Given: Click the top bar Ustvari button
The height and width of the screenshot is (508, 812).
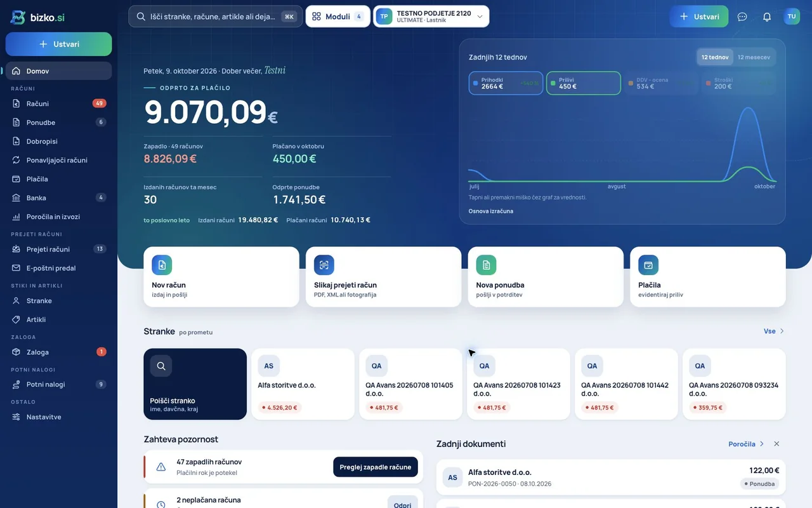Looking at the screenshot, I should point(699,17).
